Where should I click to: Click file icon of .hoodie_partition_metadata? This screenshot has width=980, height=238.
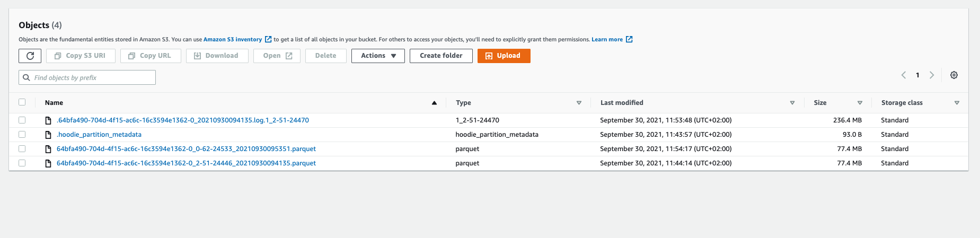(48, 135)
